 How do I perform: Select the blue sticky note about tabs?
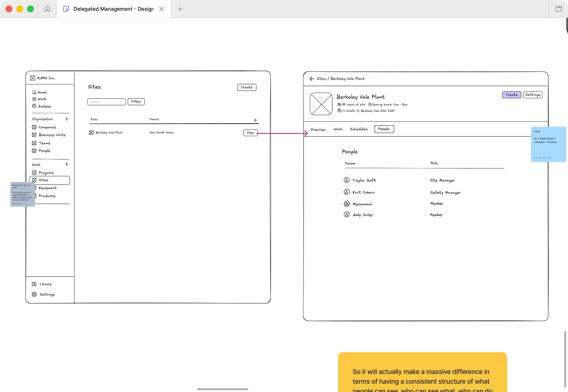(548, 144)
